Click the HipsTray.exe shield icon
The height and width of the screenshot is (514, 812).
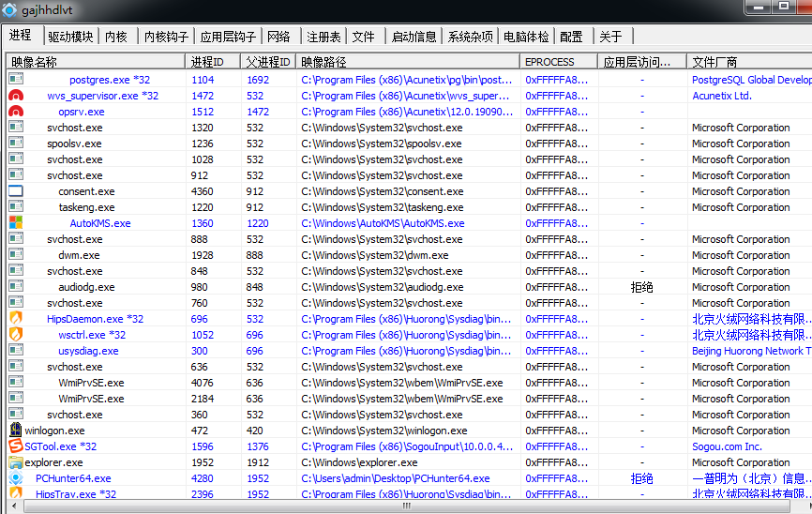coord(16,492)
